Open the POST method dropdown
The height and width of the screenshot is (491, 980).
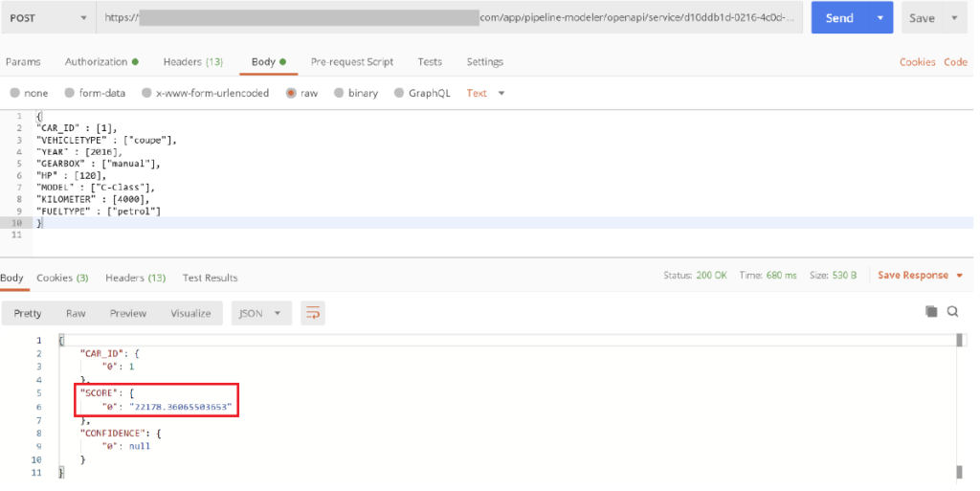pos(48,18)
